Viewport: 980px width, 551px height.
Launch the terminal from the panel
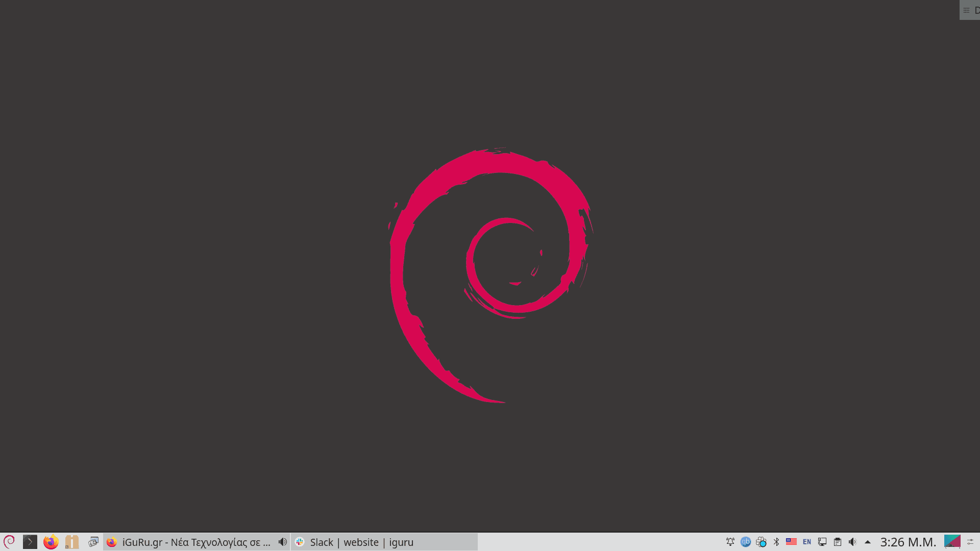30,542
